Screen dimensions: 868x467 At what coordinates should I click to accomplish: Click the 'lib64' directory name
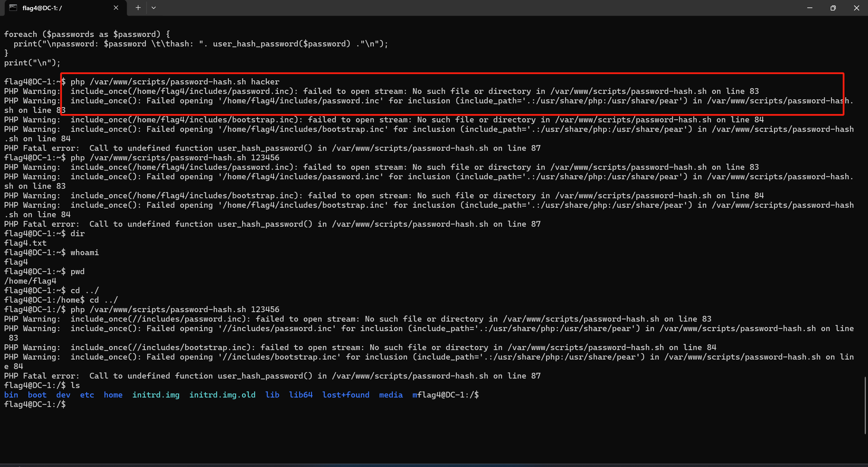coord(301,395)
